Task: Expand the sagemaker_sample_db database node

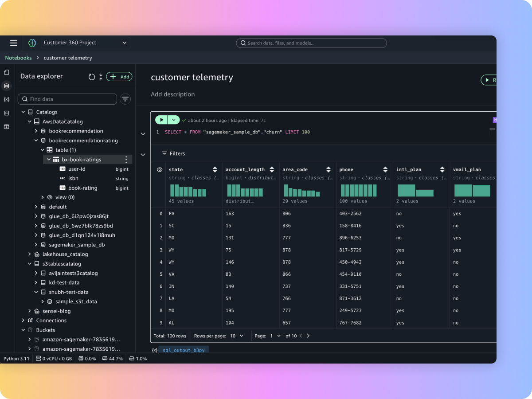Action: pyautogui.click(x=36, y=245)
